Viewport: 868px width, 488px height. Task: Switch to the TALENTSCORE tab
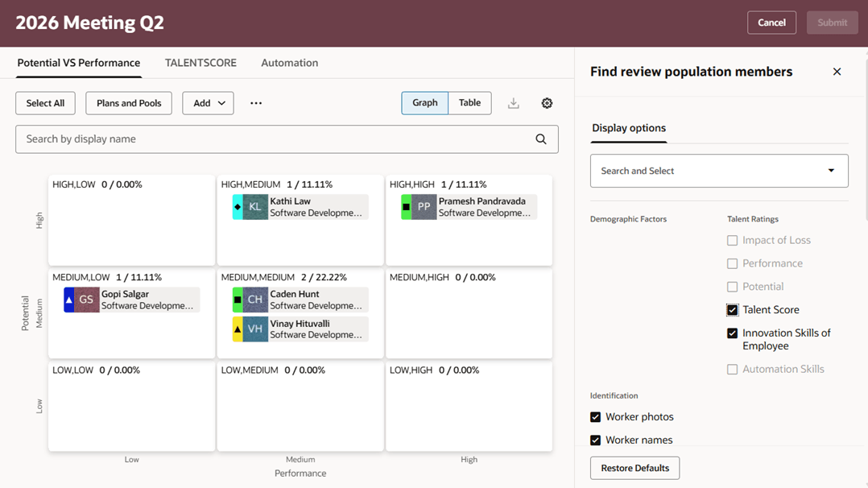pyautogui.click(x=200, y=63)
